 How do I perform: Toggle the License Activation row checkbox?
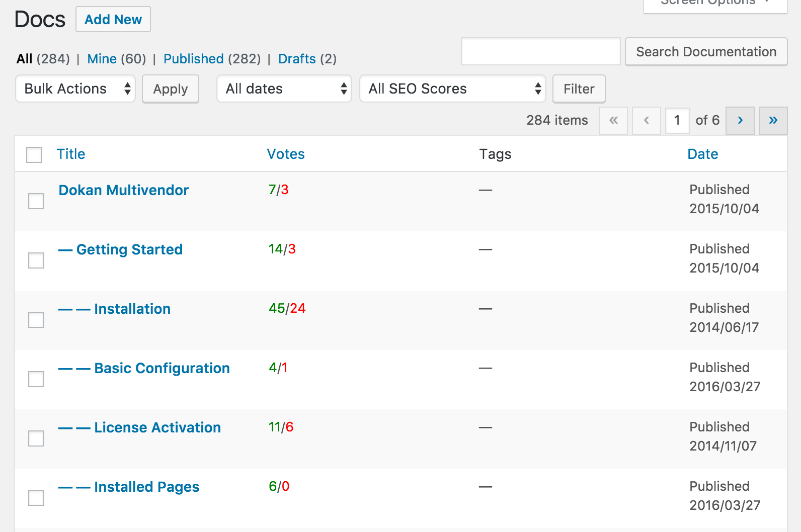36,438
